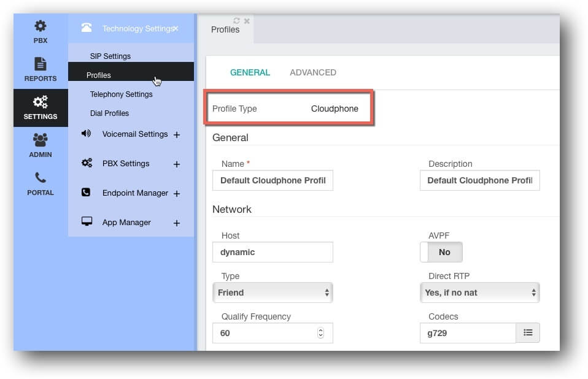This screenshot has width=588, height=379.
Task: Click the Name input field
Action: 273,180
